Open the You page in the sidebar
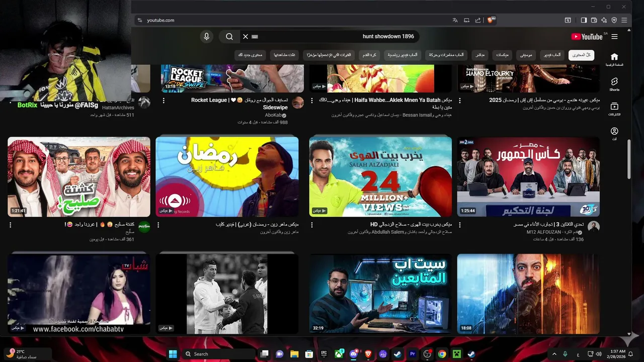Image resolution: width=644 pixels, height=362 pixels. 614,134
